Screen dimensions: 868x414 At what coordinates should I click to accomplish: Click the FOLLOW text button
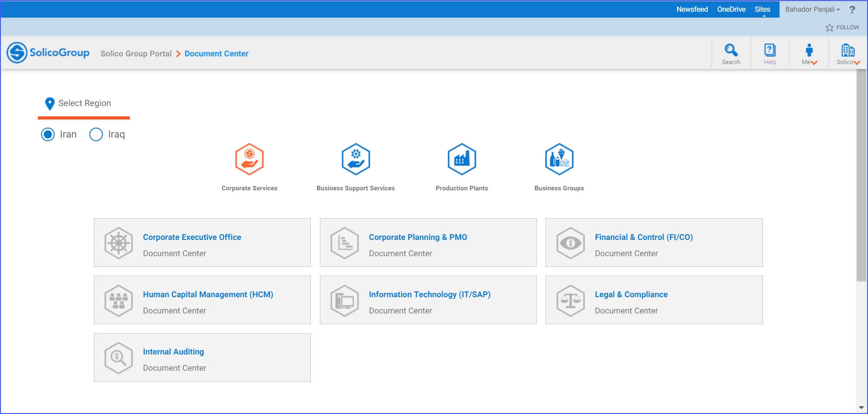848,28
